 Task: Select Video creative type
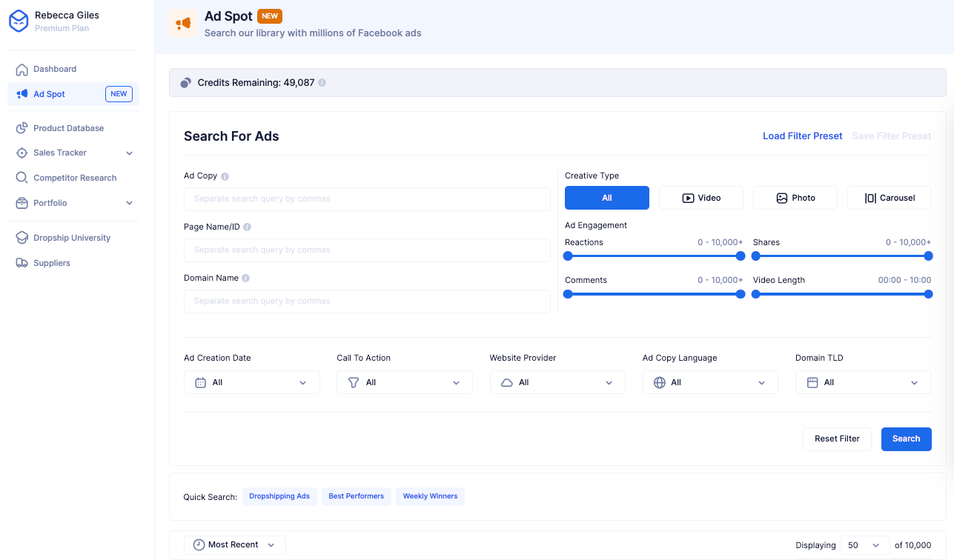click(x=700, y=198)
